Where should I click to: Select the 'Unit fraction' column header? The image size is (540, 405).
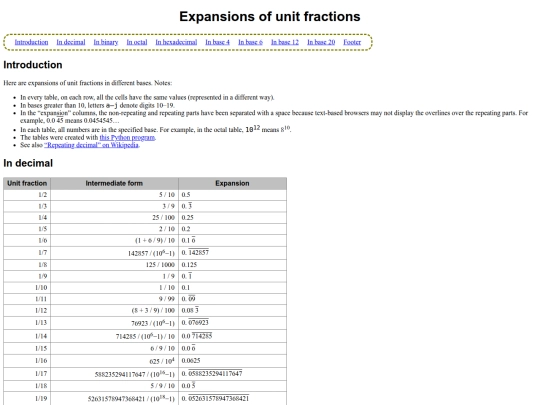point(27,183)
